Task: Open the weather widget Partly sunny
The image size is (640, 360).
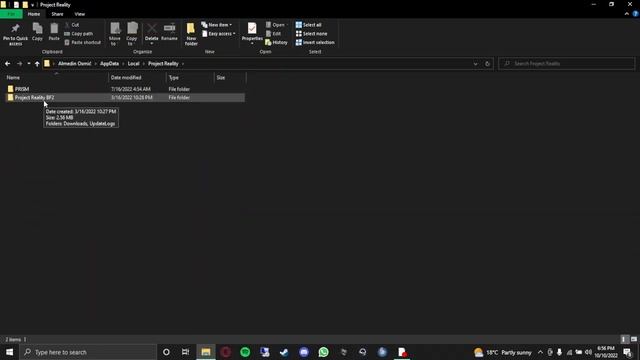Action: tap(503, 352)
